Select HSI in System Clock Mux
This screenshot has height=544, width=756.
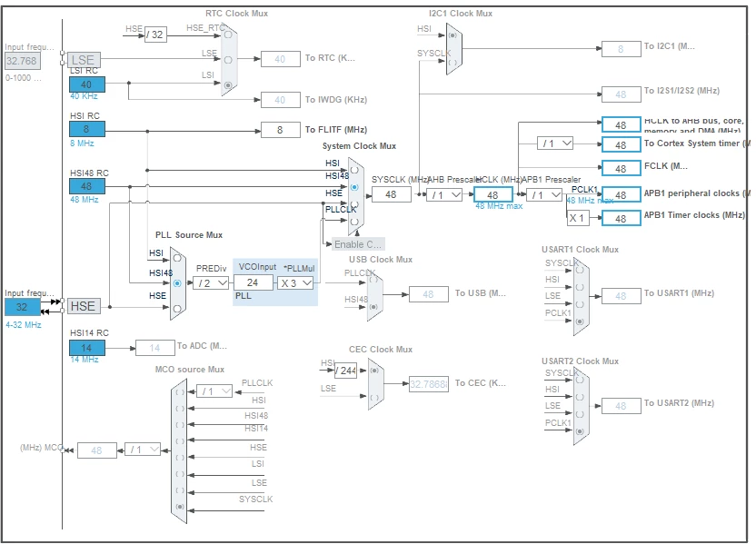pyautogui.click(x=354, y=170)
